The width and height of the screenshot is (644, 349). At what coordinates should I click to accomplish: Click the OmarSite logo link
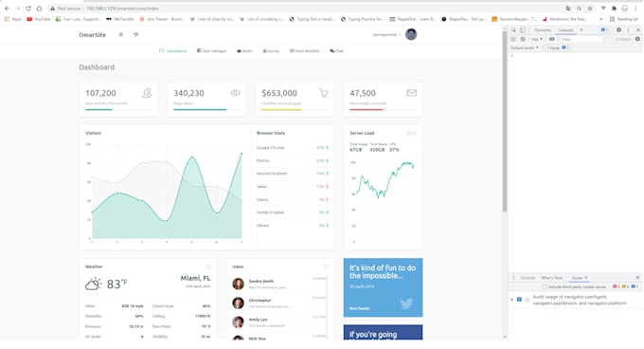tap(93, 35)
